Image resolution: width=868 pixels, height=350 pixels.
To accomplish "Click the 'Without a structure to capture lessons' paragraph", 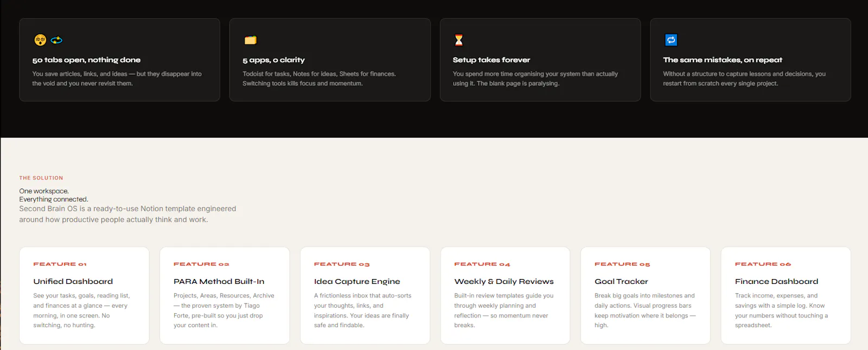I will pos(744,79).
